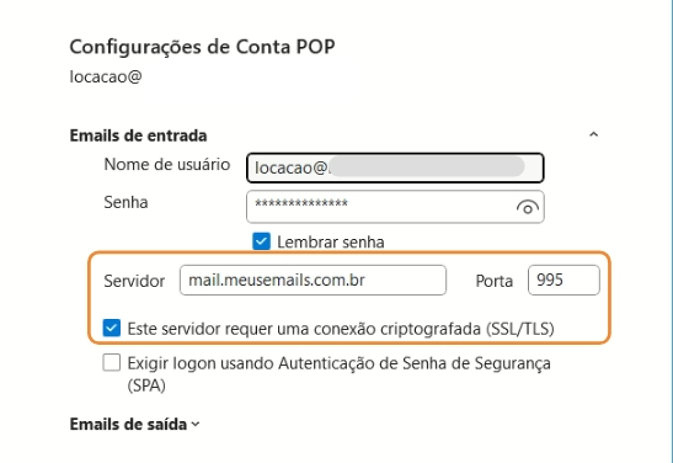Click the Configurações de Conta POP title

pos(184,47)
